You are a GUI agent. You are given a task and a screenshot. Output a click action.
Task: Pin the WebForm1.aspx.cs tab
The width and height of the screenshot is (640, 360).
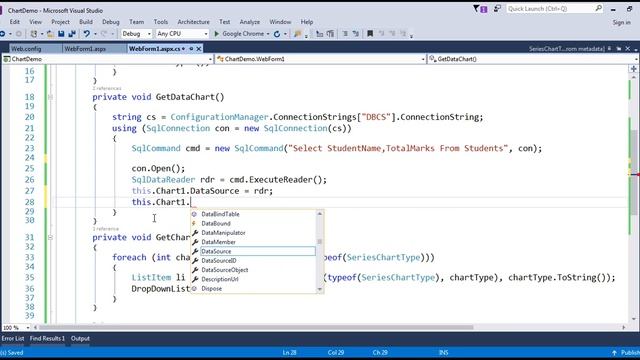(191, 49)
